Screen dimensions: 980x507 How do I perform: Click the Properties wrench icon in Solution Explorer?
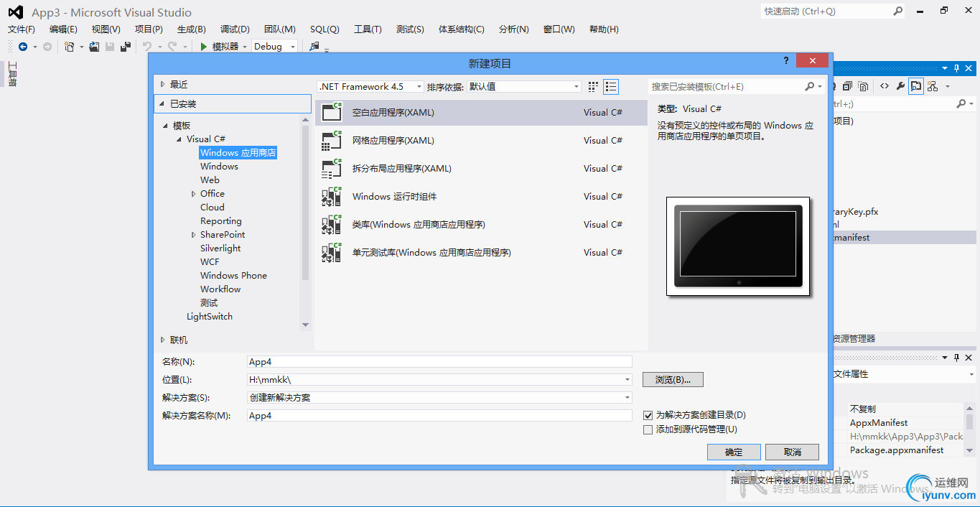900,86
